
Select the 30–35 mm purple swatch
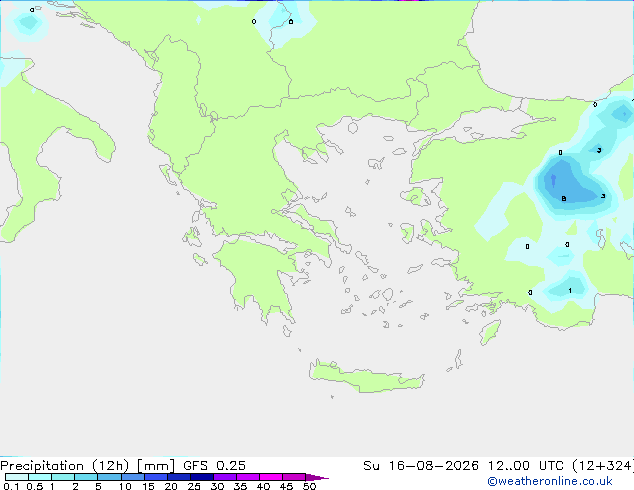[225, 477]
